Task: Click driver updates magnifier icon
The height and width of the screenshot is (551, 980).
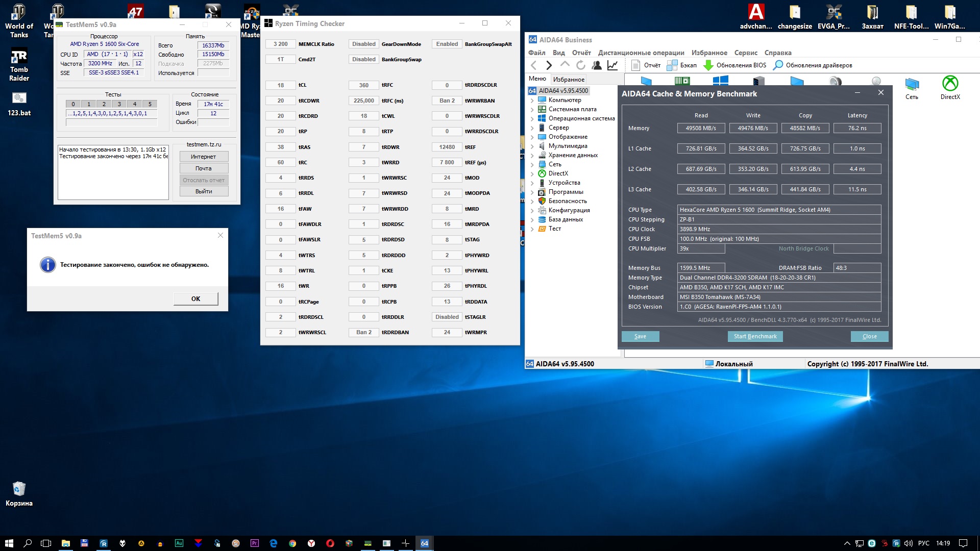Action: tap(778, 65)
